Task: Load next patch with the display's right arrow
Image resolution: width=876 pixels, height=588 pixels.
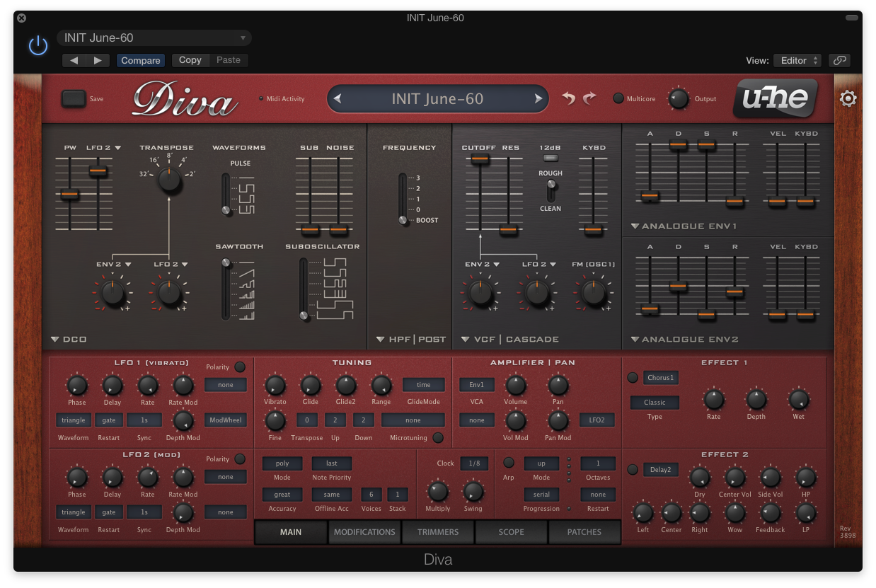Action: [538, 99]
